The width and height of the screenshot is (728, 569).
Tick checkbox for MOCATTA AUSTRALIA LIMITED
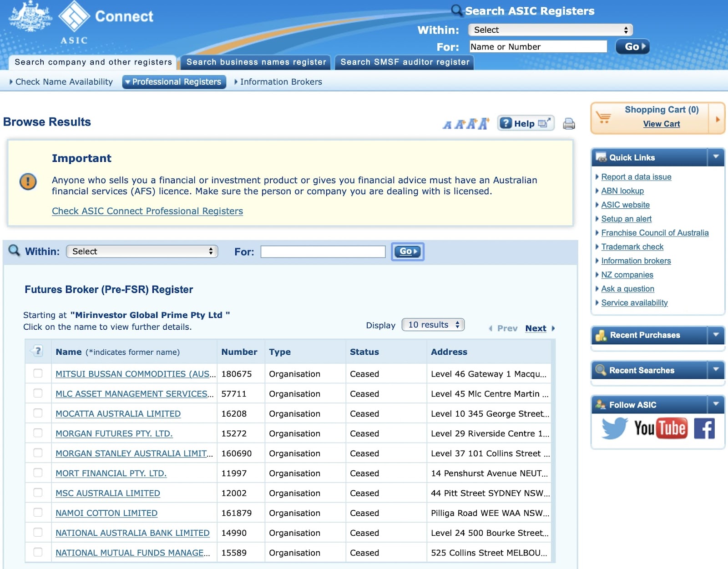pyautogui.click(x=38, y=413)
